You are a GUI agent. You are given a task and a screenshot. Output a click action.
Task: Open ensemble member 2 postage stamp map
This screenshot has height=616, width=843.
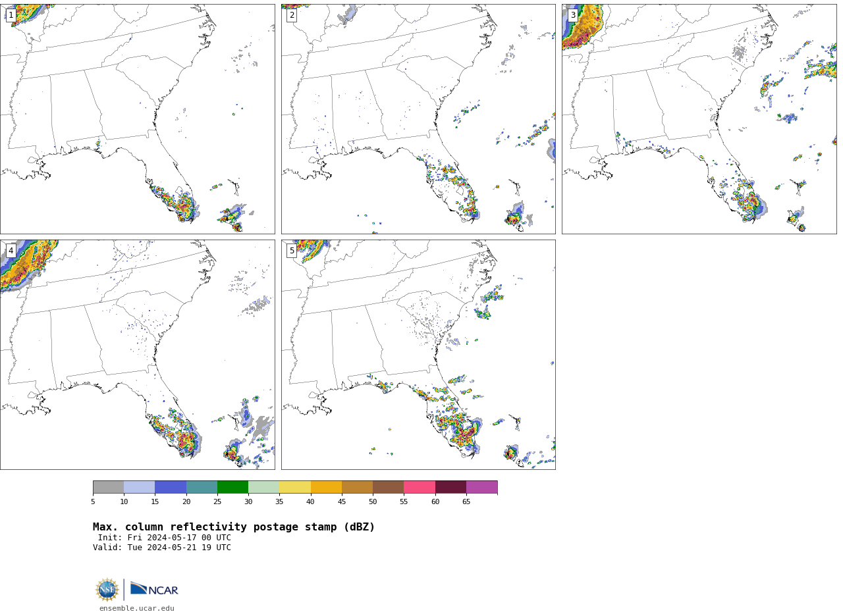(418, 119)
